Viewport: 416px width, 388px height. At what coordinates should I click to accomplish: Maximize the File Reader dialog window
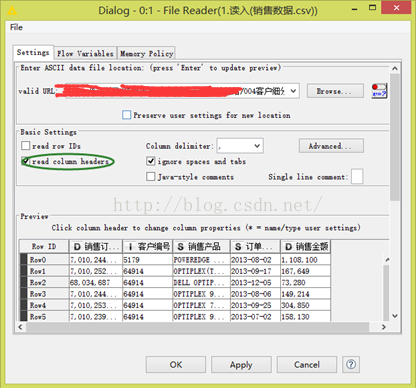pyautogui.click(x=373, y=7)
